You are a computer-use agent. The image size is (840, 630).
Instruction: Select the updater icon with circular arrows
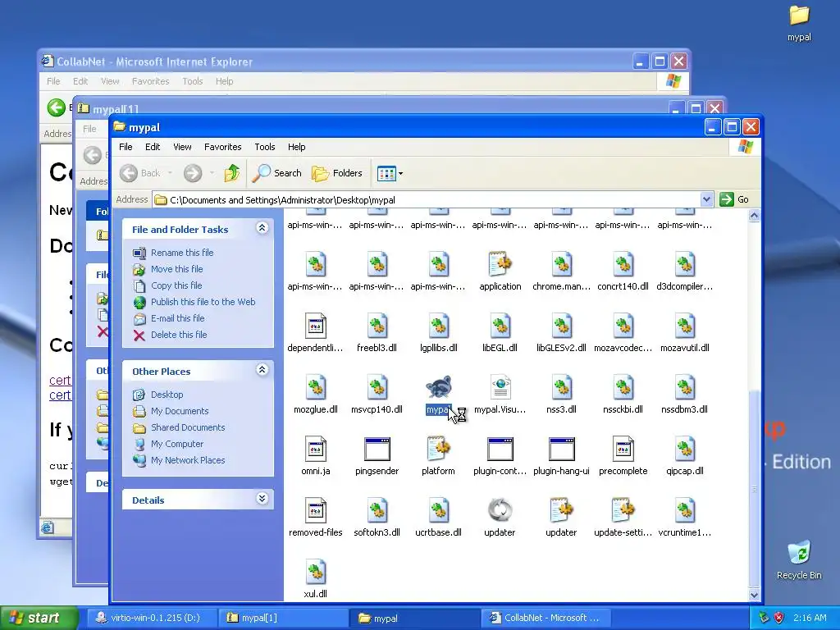500,510
